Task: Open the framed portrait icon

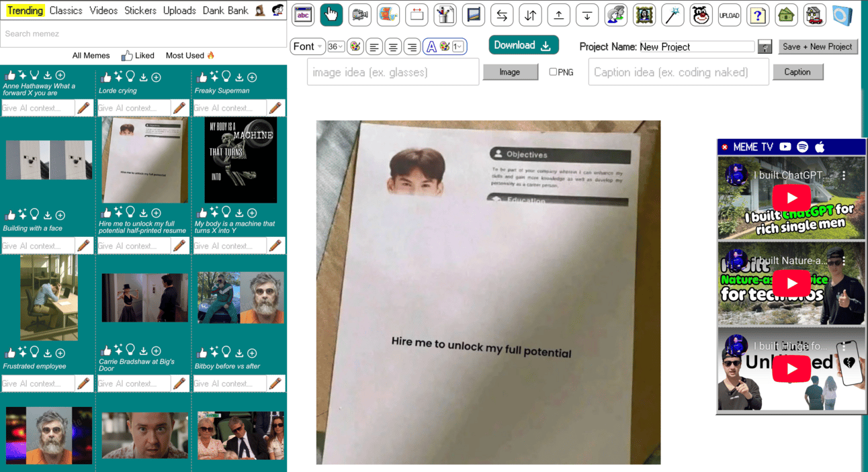Action: 644,15
